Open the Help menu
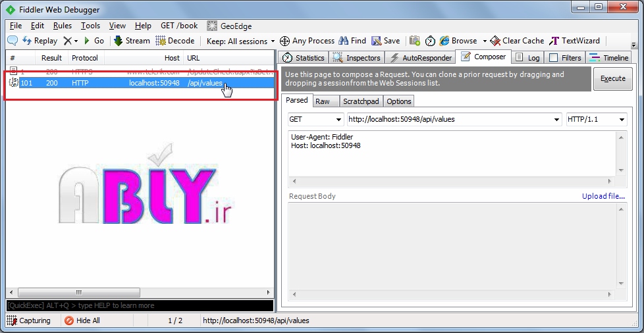The height and width of the screenshot is (333, 644). coord(143,26)
